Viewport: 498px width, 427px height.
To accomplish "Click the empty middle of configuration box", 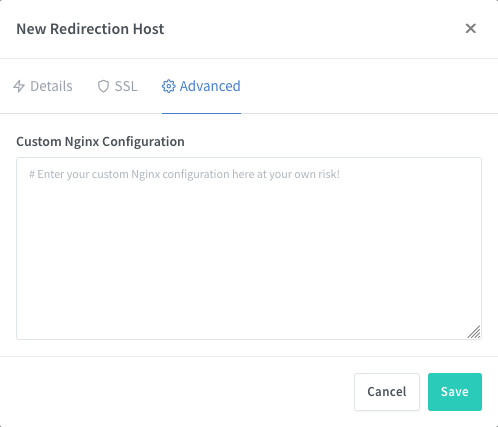I will 249,253.
